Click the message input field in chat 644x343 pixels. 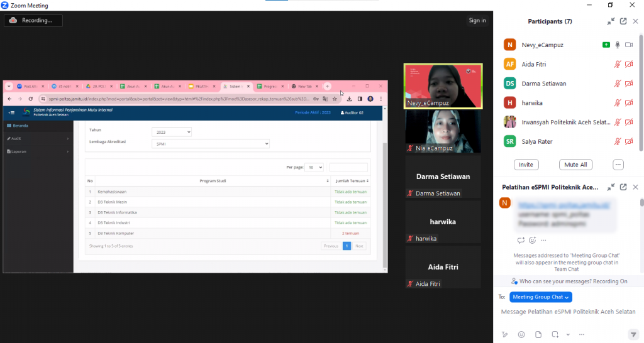[566, 312]
